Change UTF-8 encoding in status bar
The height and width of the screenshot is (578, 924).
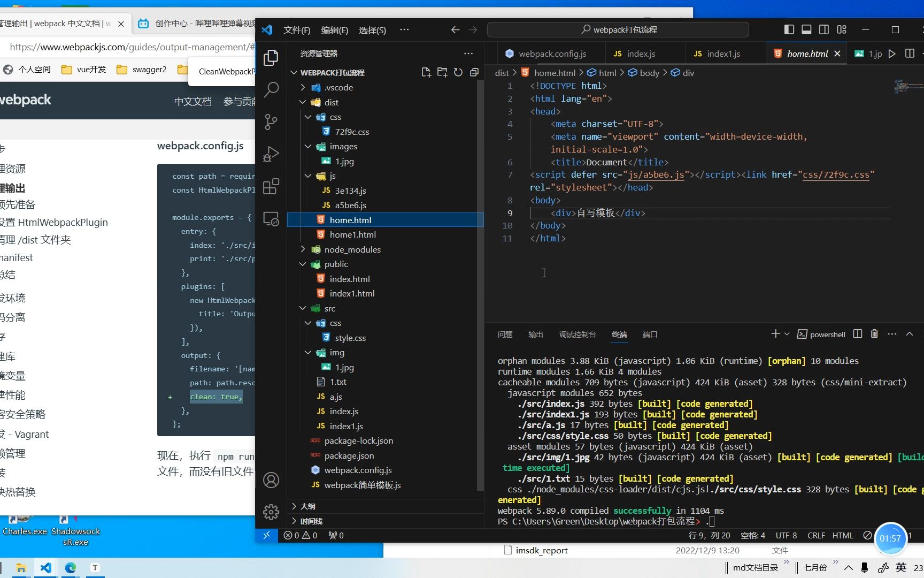(786, 535)
